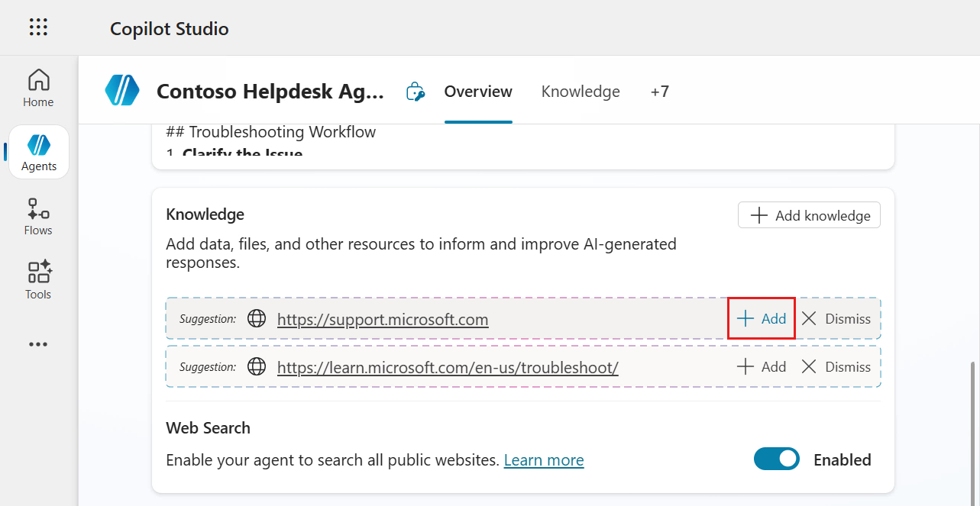The height and width of the screenshot is (506, 980).
Task: Go to Home in the sidebar
Action: coord(37,88)
